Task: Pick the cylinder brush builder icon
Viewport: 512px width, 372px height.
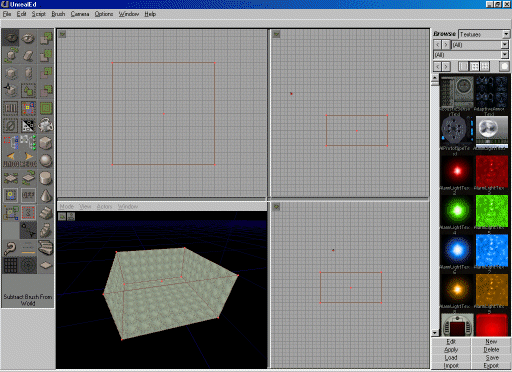Action: click(x=46, y=178)
